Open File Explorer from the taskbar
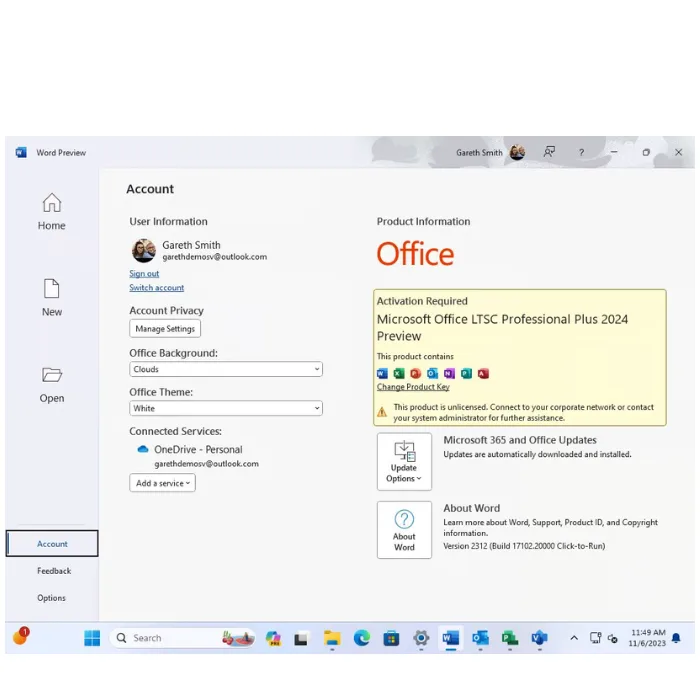 tap(332, 638)
